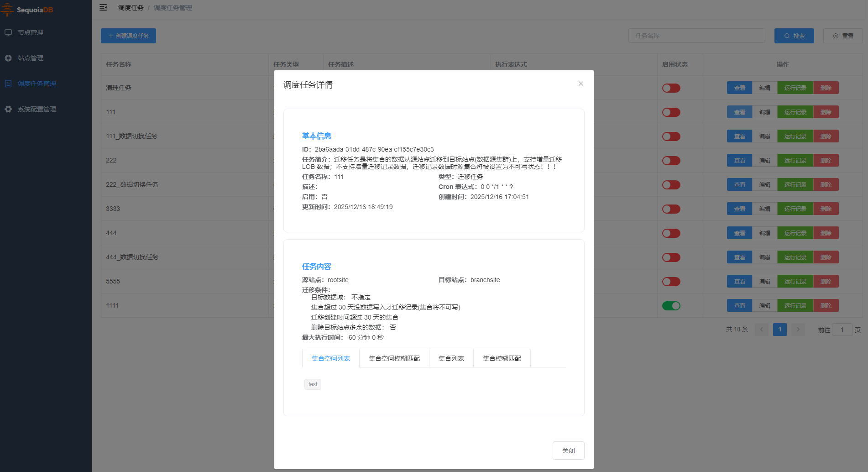The image size is (868, 472).
Task: Click 删除 button for 222_数据切换任务 row
Action: click(x=826, y=184)
